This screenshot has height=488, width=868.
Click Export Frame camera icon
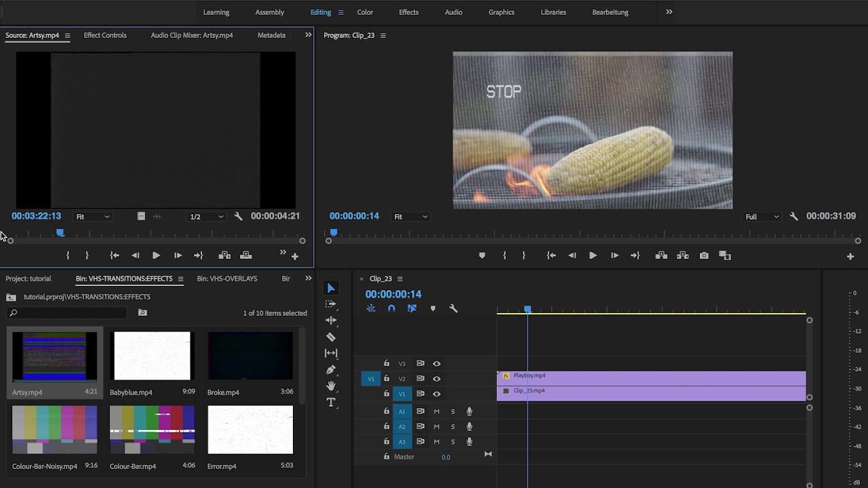704,256
